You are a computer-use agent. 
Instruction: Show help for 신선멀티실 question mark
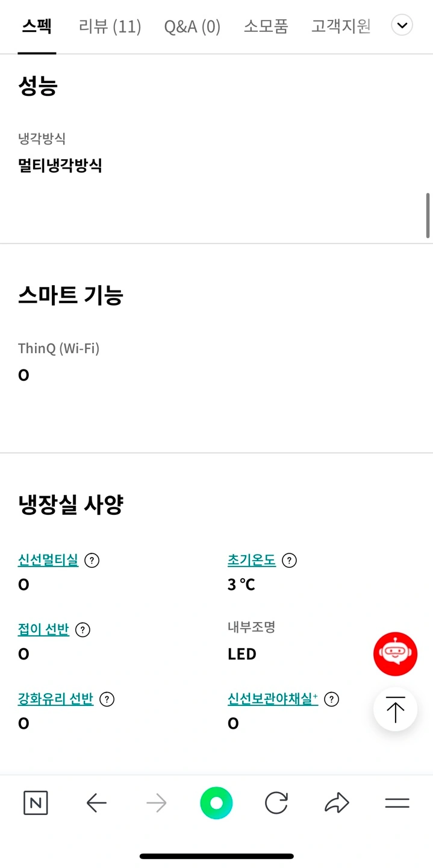(x=92, y=561)
